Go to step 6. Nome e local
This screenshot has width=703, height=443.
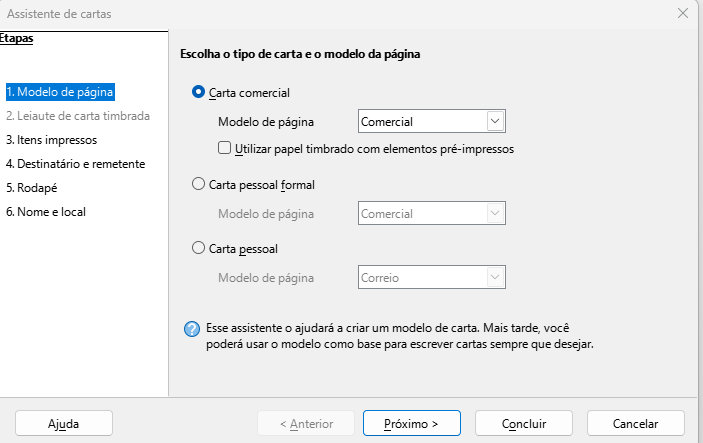46,212
